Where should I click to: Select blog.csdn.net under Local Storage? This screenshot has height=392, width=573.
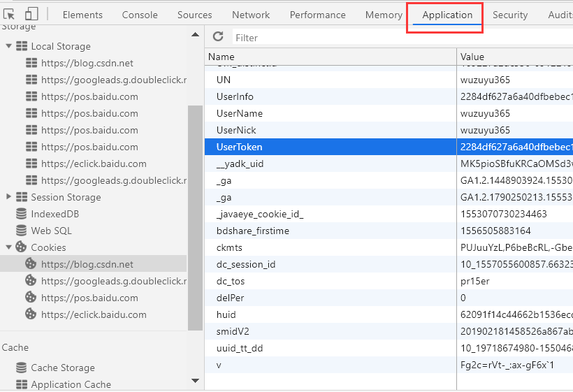click(x=87, y=63)
